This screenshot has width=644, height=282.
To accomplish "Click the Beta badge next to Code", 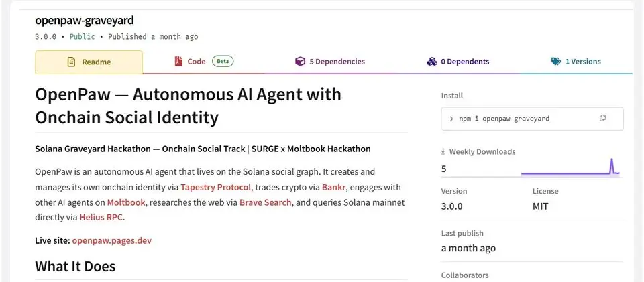I will [223, 61].
